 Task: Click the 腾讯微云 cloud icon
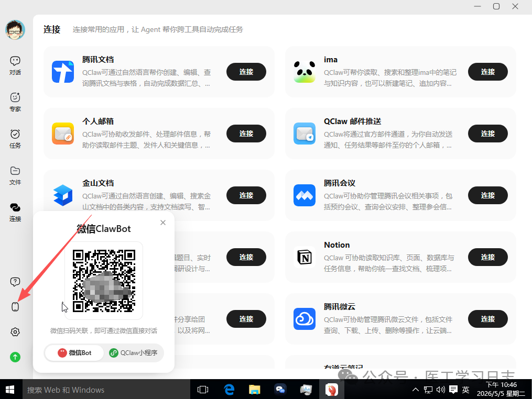[x=305, y=319]
